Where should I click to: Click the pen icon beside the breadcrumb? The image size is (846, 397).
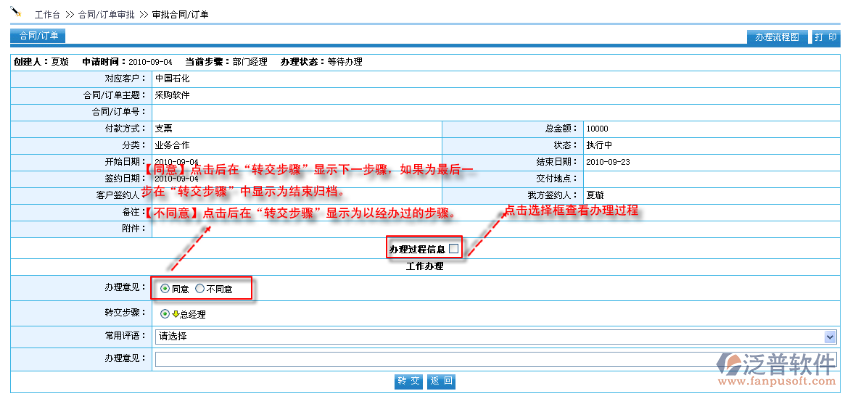[x=16, y=11]
